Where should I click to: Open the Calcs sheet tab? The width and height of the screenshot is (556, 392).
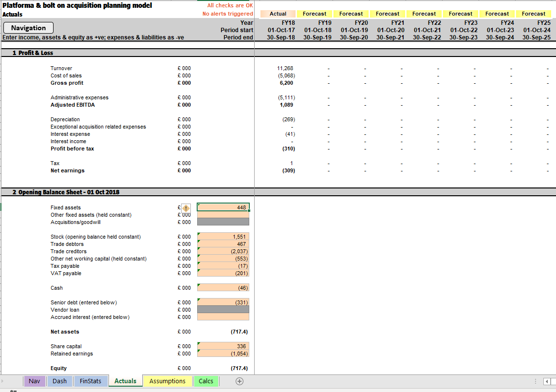click(x=206, y=381)
